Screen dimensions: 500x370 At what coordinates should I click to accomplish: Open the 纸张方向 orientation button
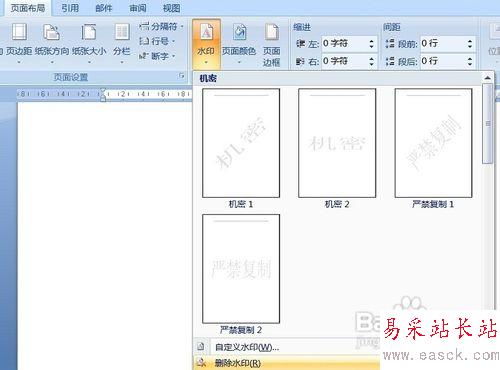click(x=52, y=42)
